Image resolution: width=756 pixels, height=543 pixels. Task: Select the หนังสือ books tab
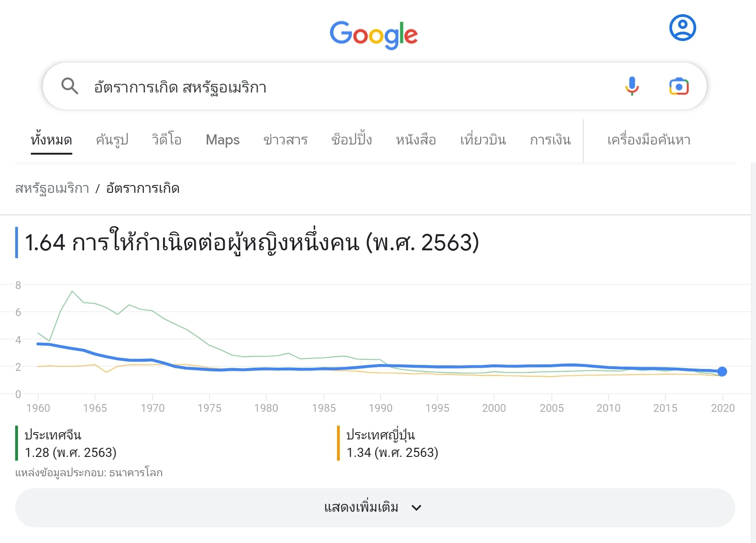(x=416, y=139)
